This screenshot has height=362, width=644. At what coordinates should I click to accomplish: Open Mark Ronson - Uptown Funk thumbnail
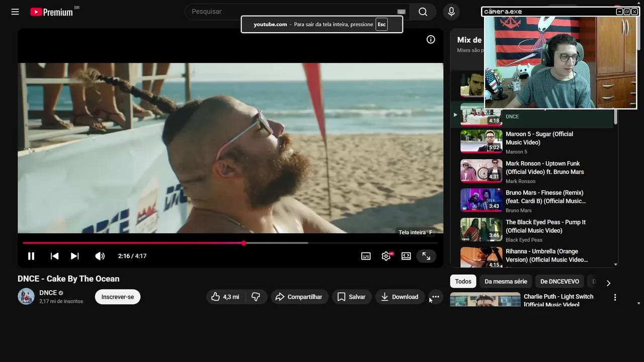pos(481,171)
